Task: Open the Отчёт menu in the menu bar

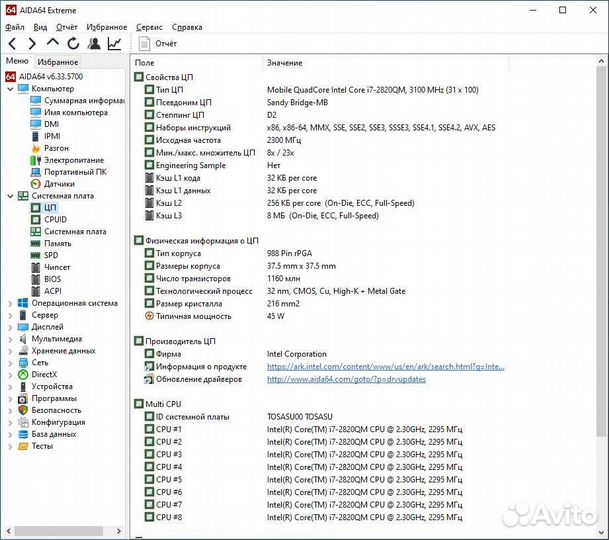Action: 66,27
